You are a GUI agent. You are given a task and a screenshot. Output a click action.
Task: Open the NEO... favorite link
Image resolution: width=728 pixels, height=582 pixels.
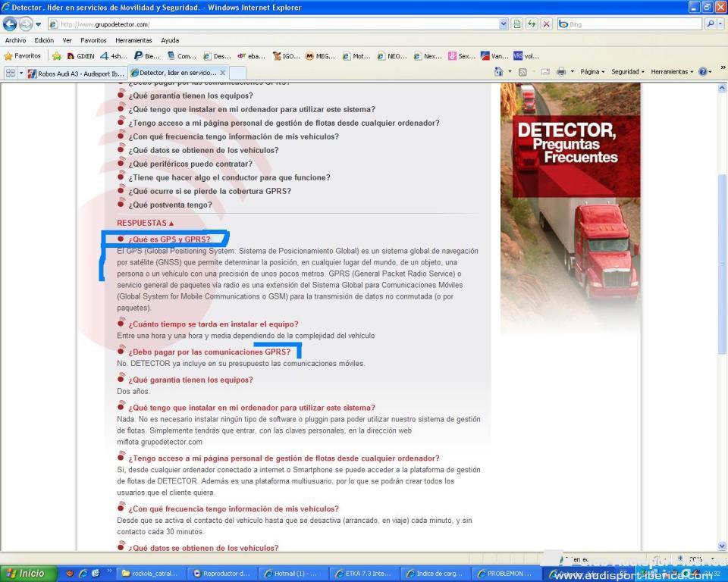(391, 56)
